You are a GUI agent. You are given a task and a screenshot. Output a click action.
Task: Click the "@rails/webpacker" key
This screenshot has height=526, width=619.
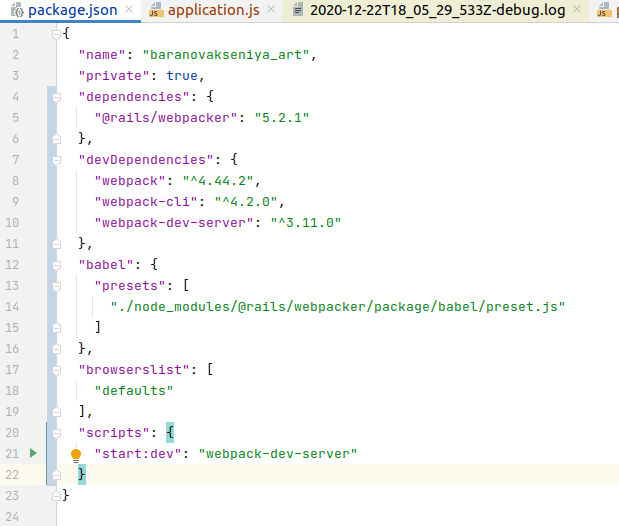pos(166,118)
